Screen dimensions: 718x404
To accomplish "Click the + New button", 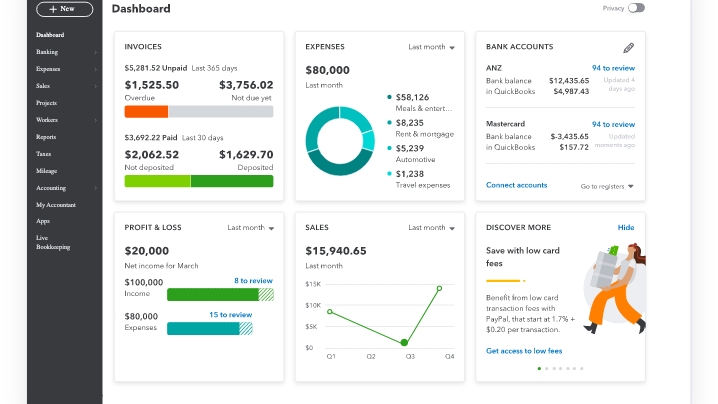I will [64, 9].
